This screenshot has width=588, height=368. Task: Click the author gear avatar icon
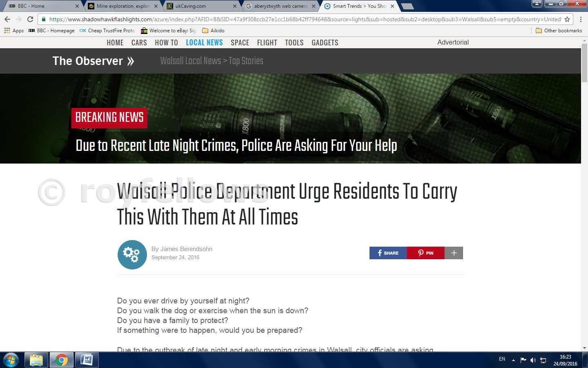[x=132, y=254]
